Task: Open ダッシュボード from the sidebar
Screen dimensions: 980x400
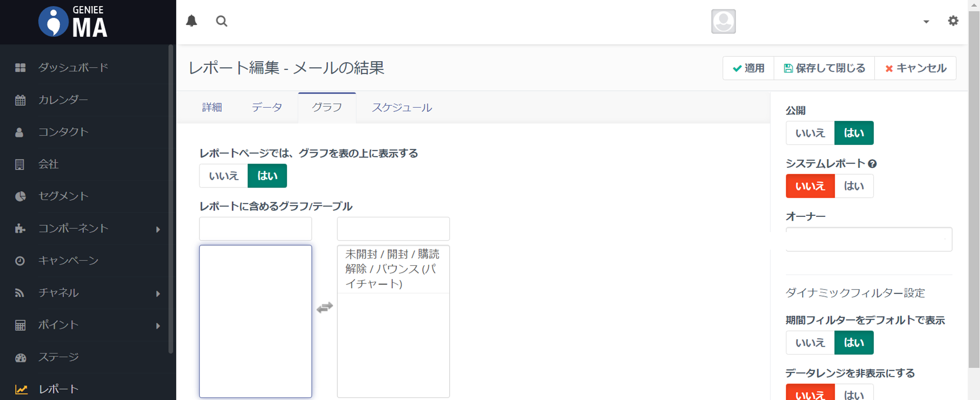Action: click(73, 68)
